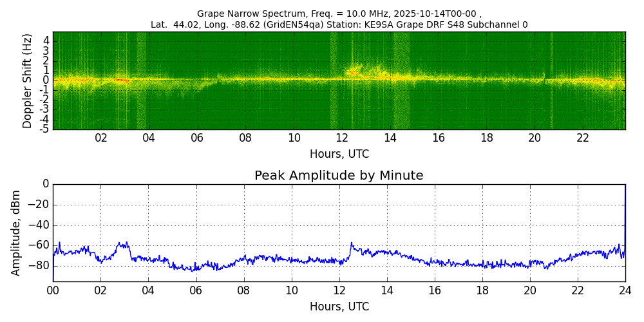Click the 02 hour tick on the spectrogram axis
This screenshot has width=644, height=322.
click(x=101, y=138)
